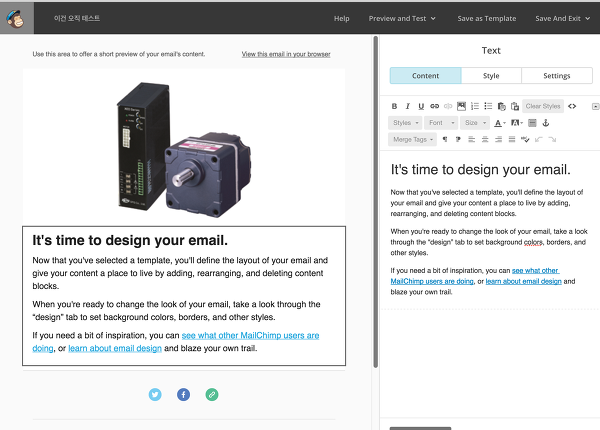The width and height of the screenshot is (600, 430).
Task: Click 'learn about email design' in preview
Action: point(115,349)
